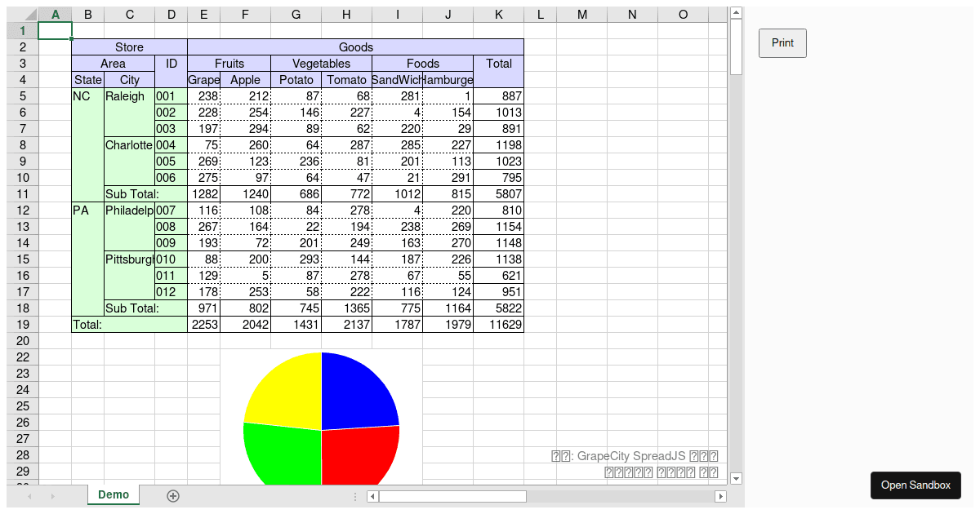Select row 11 header
This screenshot has width=980, height=514.
(x=23, y=194)
